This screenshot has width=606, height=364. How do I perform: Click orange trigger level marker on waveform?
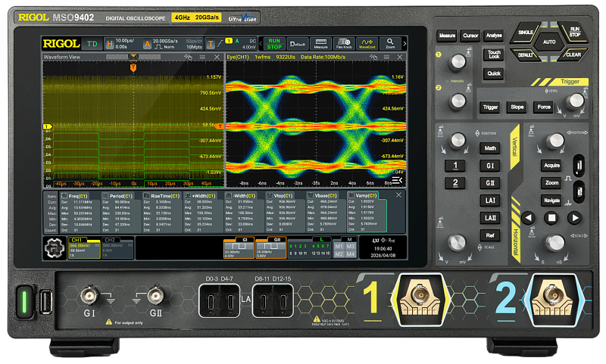pos(220,126)
